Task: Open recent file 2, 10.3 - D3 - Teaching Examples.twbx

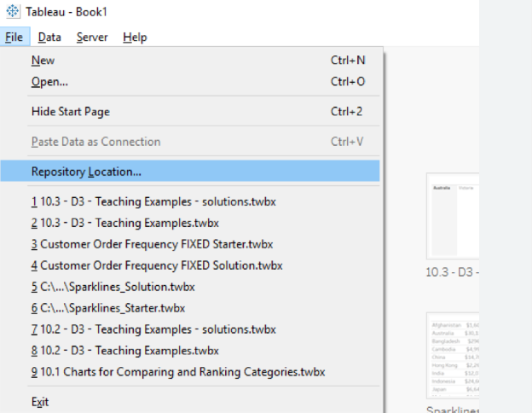Action: coord(190,223)
